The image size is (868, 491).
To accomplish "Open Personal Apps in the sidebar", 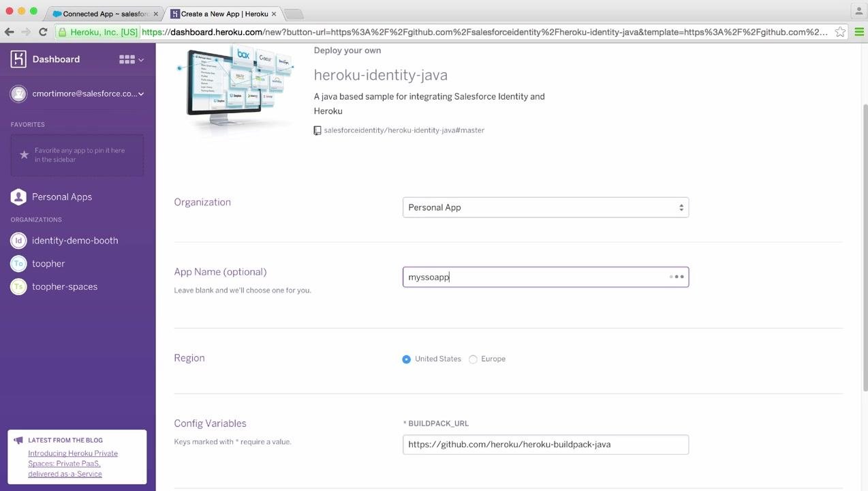I will coord(62,197).
